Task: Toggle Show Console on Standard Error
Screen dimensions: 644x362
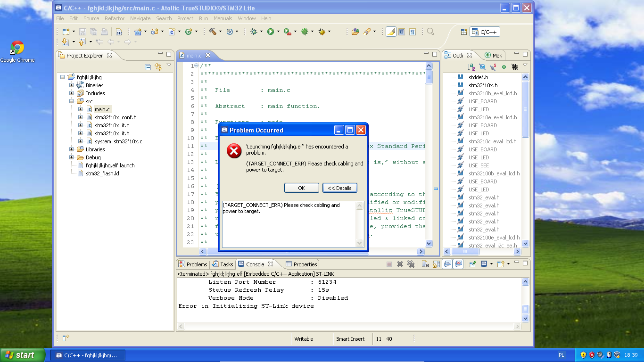Action: click(x=458, y=264)
